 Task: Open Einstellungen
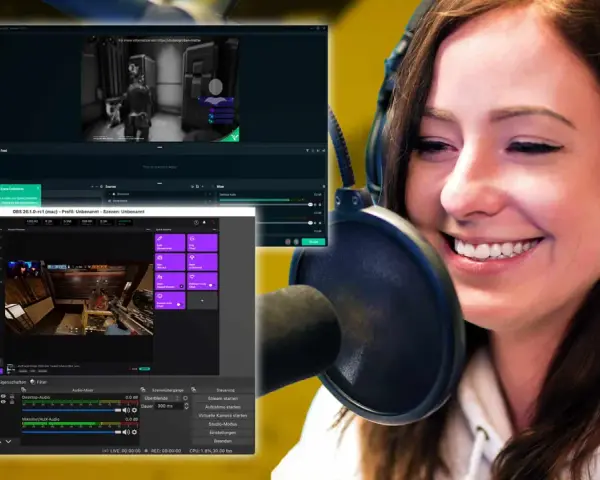tap(223, 433)
